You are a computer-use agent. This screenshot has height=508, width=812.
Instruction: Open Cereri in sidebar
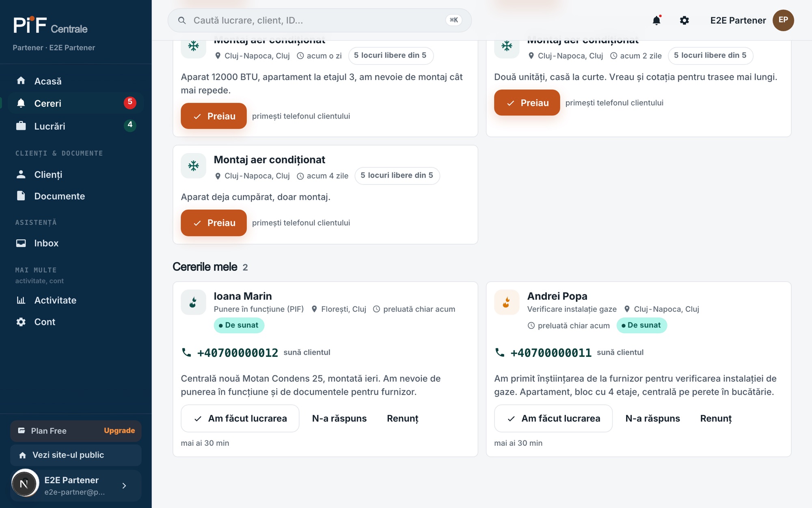(76, 103)
